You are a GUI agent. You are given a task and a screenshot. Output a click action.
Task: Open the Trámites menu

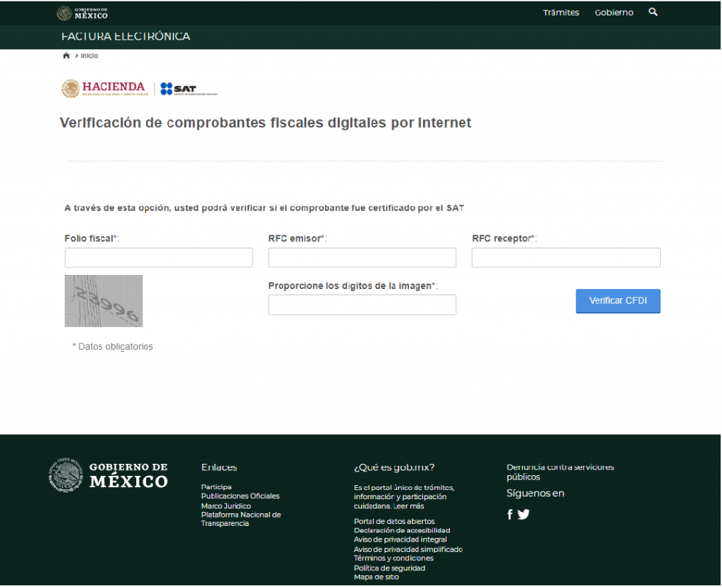coord(561,13)
